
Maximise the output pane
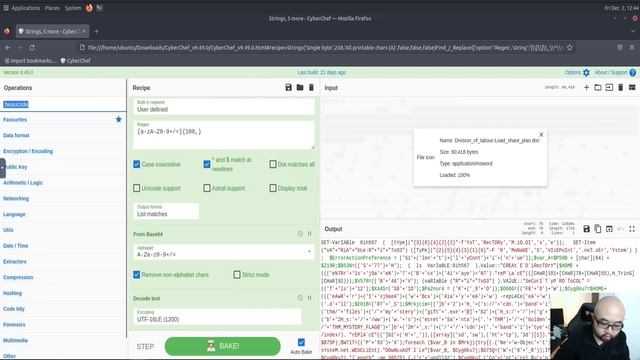tap(632, 229)
